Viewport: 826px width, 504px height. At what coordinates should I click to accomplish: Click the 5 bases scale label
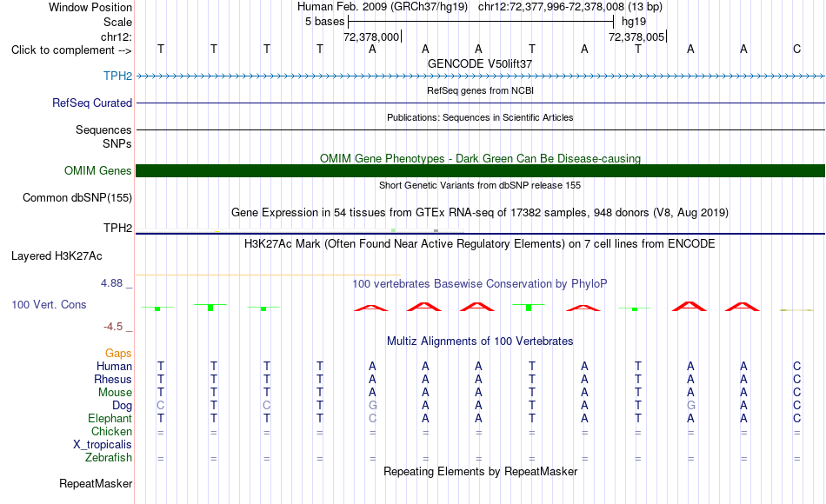coord(324,22)
